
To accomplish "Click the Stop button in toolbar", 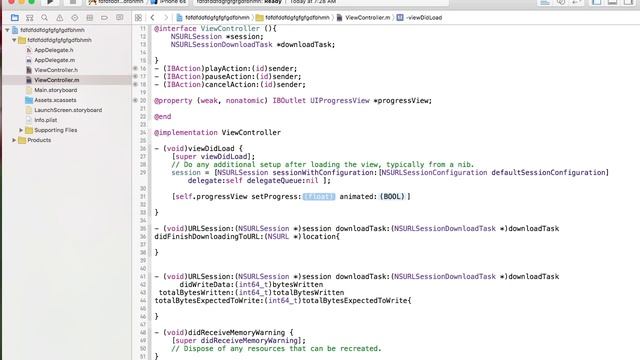I will tap(73, 2).
